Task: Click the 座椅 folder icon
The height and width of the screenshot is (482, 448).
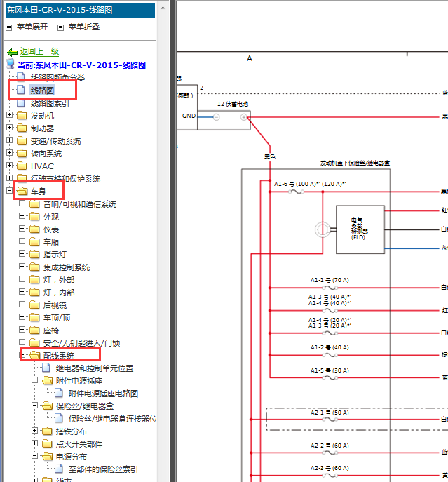Action: pos(34,330)
